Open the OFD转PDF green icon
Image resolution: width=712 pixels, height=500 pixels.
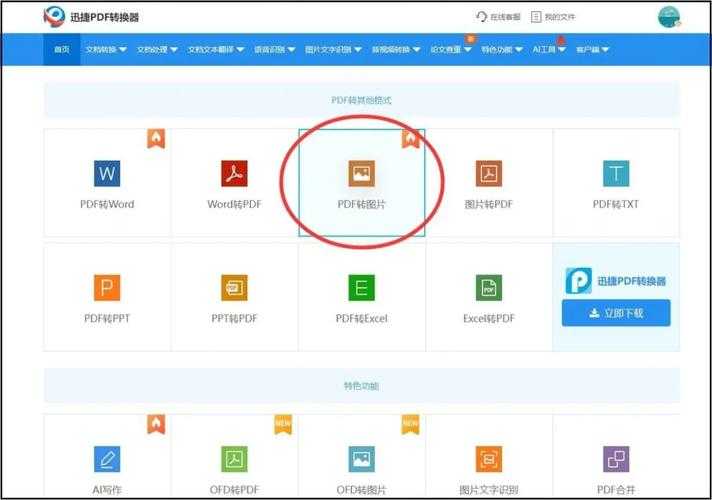point(234,459)
